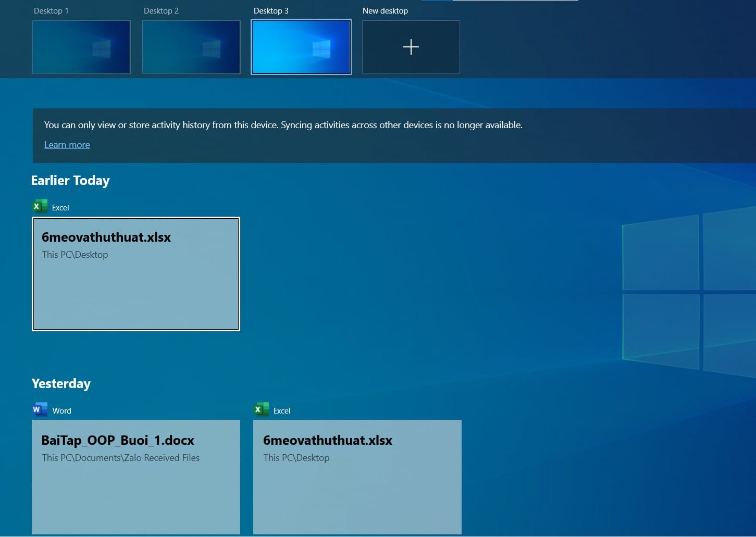Open the BaiTap_OOP_Buoi_1.docx activity card
This screenshot has height=537, width=756.
[x=136, y=477]
